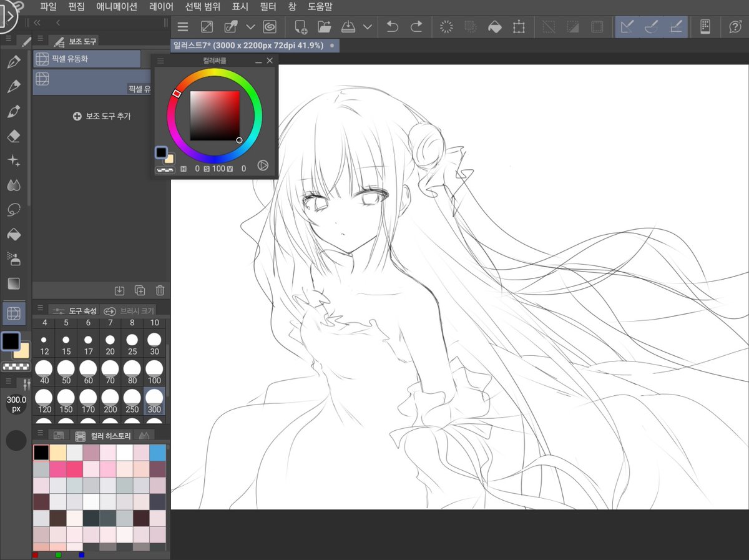Image resolution: width=749 pixels, height=560 pixels.
Task: Click the Fill command icon in command bar
Action: (x=495, y=27)
